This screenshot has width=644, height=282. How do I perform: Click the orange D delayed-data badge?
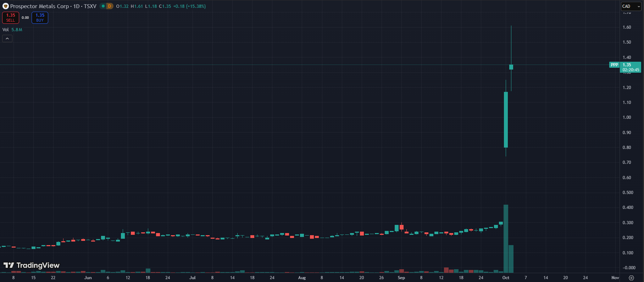[x=109, y=6]
